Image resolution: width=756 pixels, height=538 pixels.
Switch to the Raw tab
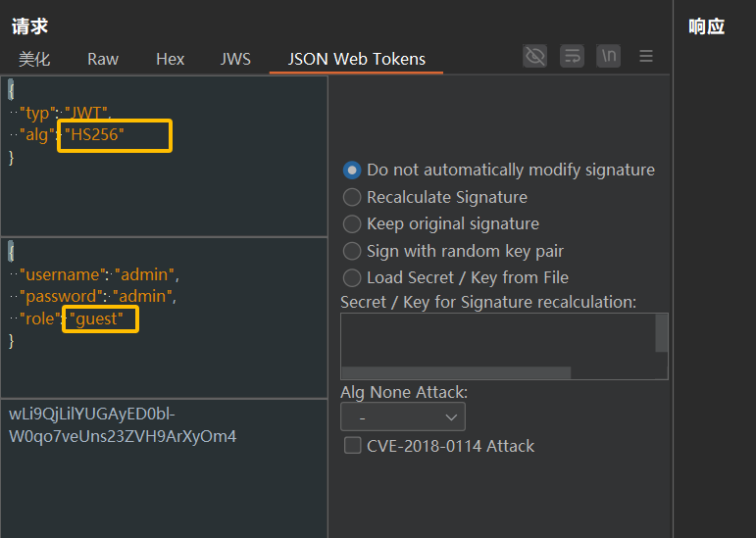pyautogui.click(x=103, y=59)
